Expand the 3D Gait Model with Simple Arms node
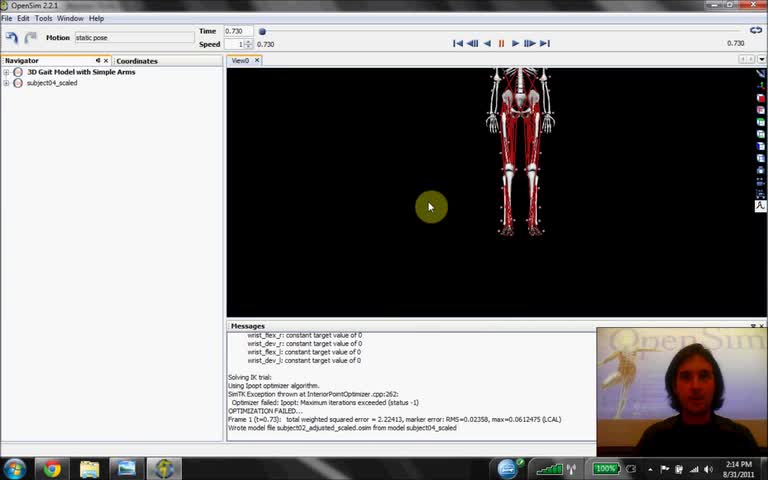Image resolution: width=768 pixels, height=480 pixels. [x=6, y=72]
